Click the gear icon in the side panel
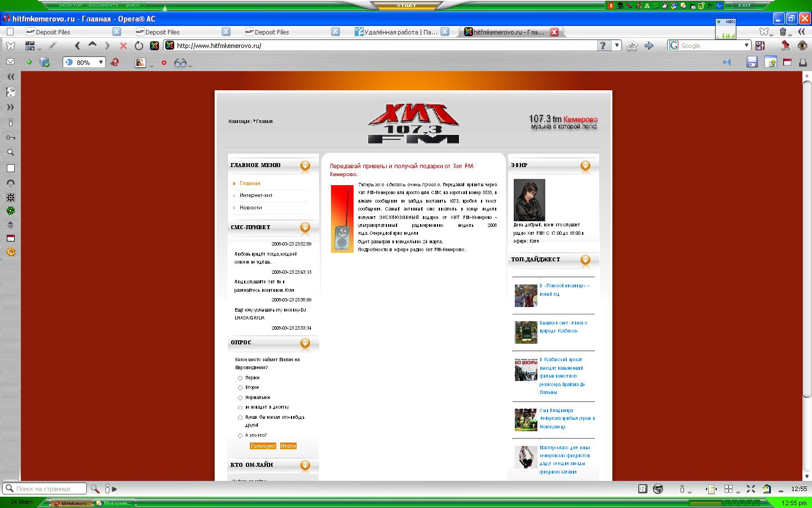Image resolution: width=812 pixels, height=508 pixels. click(x=10, y=252)
